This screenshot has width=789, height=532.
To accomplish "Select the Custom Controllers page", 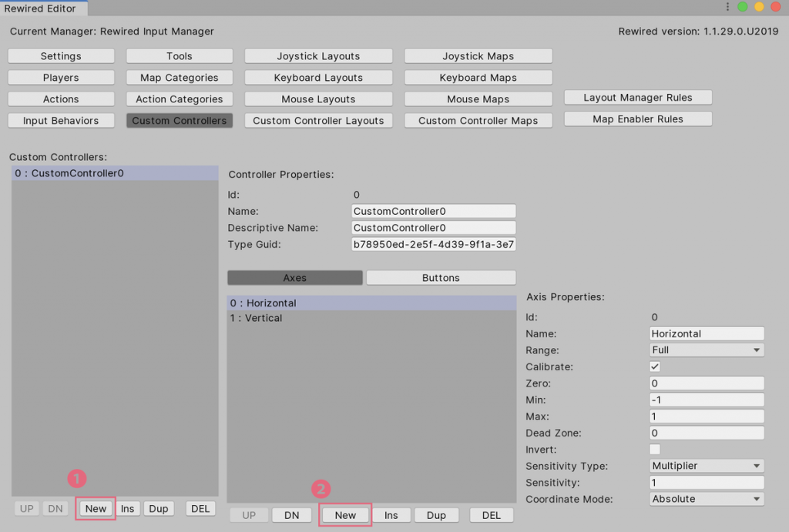I will pyautogui.click(x=180, y=121).
